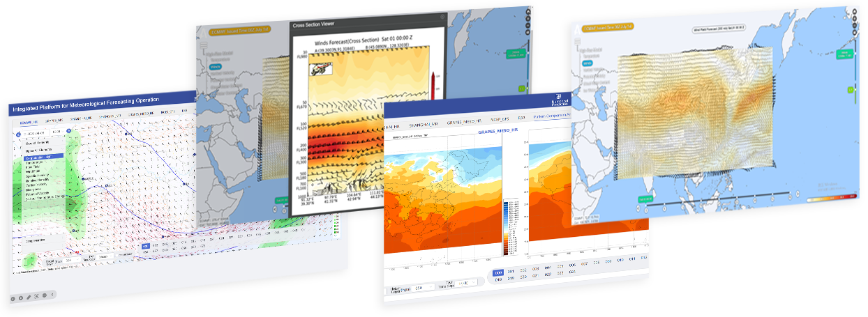The image size is (868, 317).
Task: Click fourth round map tool icon in right window
Action: tap(855, 32)
